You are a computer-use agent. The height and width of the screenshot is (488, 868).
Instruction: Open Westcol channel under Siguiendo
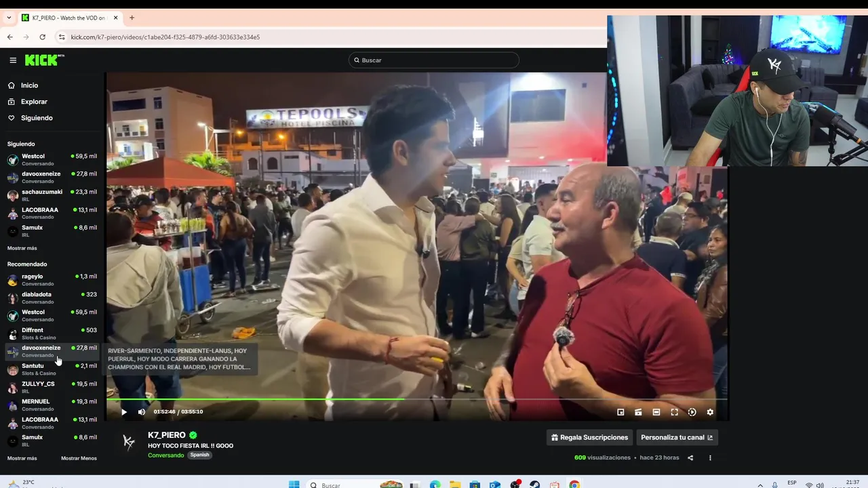(52, 160)
